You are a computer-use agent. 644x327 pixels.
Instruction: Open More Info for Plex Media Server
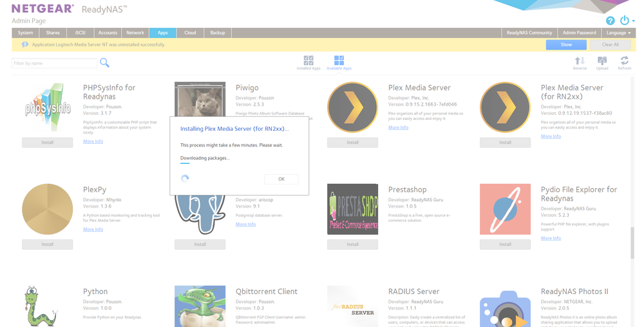399,128
